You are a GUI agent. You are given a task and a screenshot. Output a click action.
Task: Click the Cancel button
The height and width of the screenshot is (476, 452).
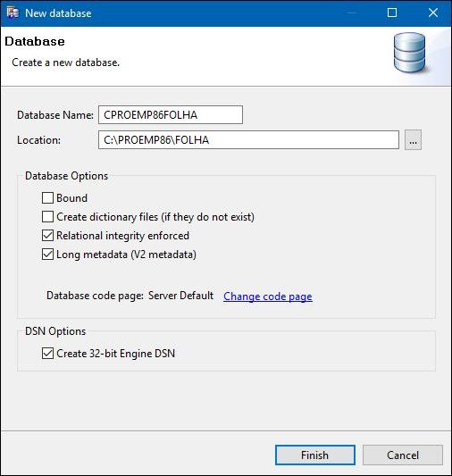403,455
